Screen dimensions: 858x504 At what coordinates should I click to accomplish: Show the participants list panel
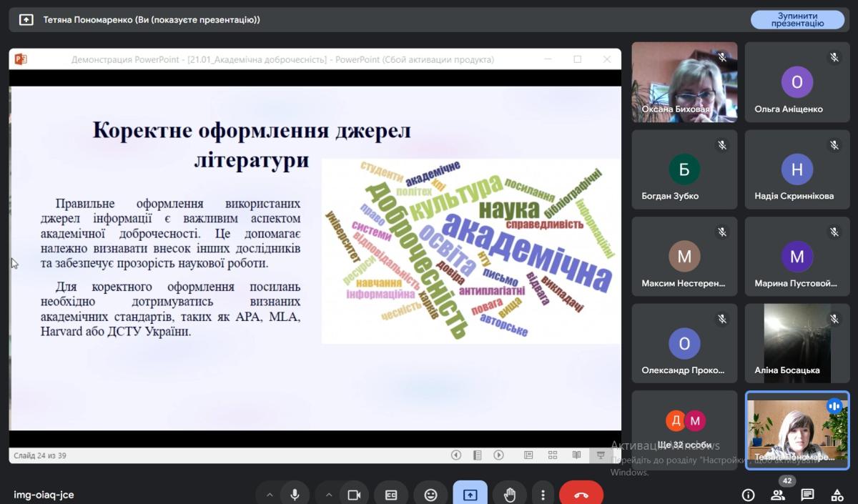tap(778, 495)
